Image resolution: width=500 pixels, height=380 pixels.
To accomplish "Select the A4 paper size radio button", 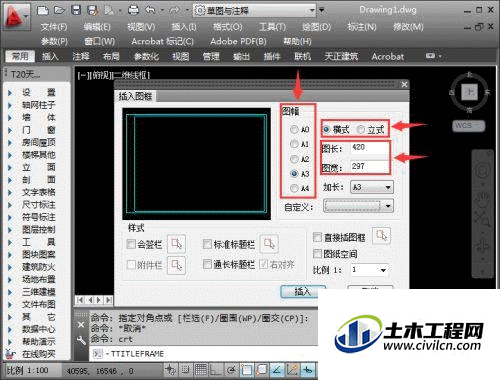I will 294,188.
